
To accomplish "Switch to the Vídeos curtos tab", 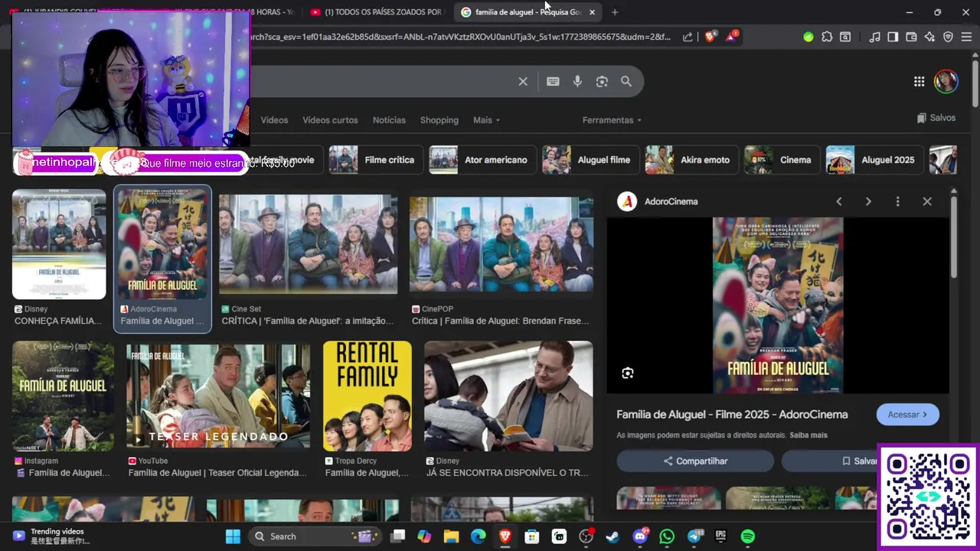I will pyautogui.click(x=330, y=120).
